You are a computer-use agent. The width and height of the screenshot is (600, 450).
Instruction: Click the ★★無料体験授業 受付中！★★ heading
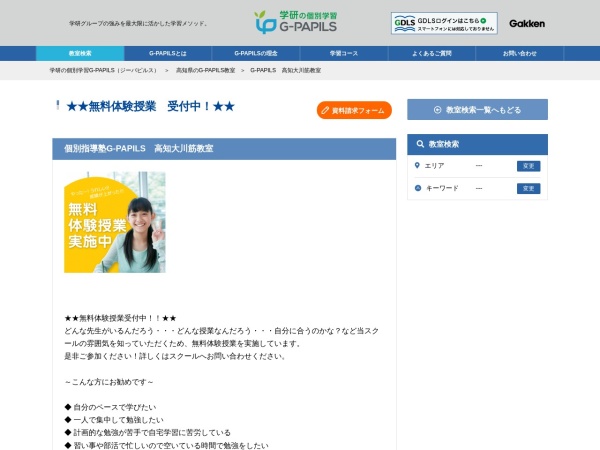tap(150, 106)
